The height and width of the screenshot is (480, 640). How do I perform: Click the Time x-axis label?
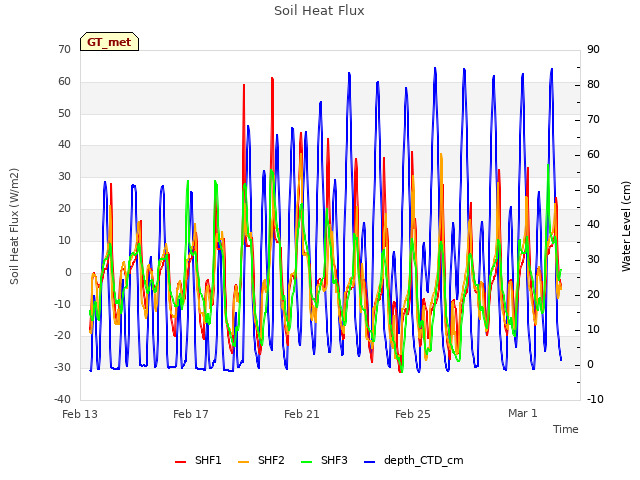click(566, 429)
